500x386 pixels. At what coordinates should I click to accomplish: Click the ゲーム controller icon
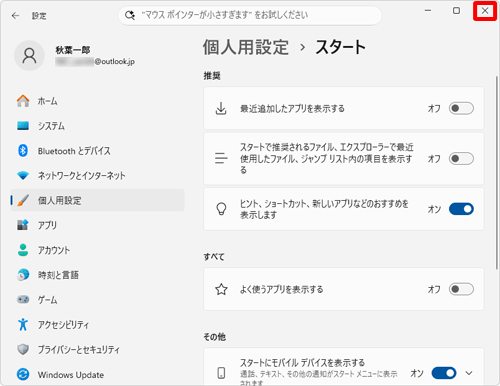[23, 299]
